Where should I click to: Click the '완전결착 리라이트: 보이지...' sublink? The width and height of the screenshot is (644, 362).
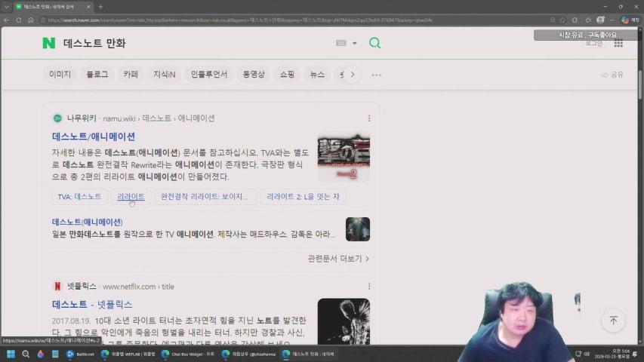pos(205,197)
